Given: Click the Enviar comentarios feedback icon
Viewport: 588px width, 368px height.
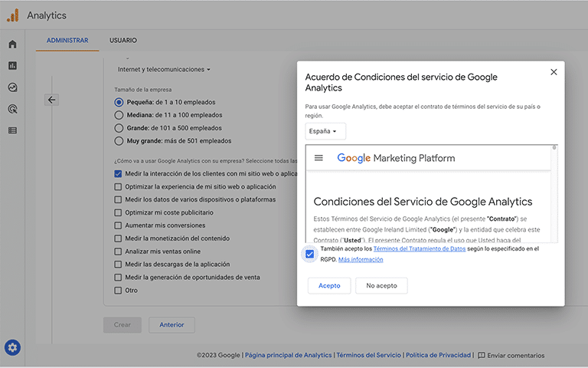Looking at the screenshot, I should click(x=482, y=355).
